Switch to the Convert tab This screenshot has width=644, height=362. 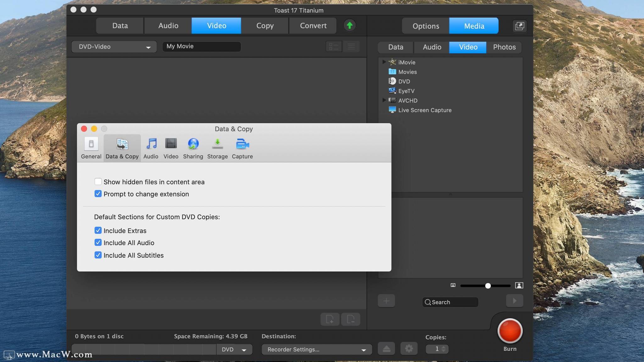coord(313,26)
